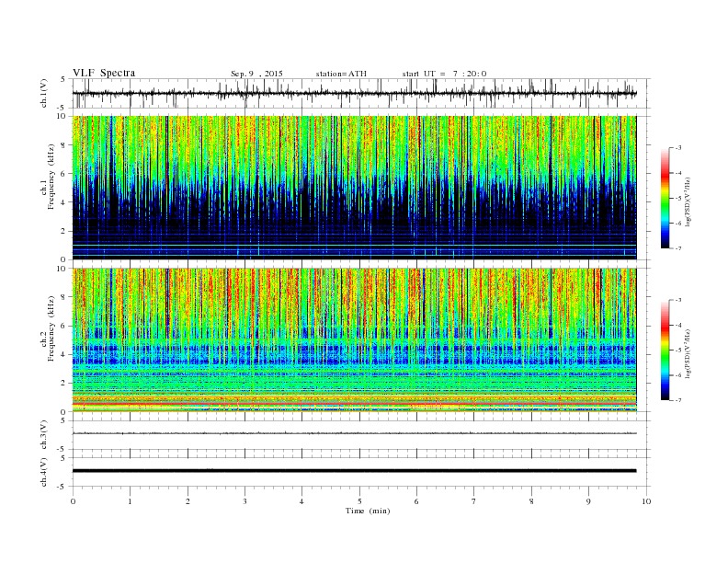This screenshot has width=728, height=563.
Task: Click time axis tick label 7
Action: (x=474, y=501)
